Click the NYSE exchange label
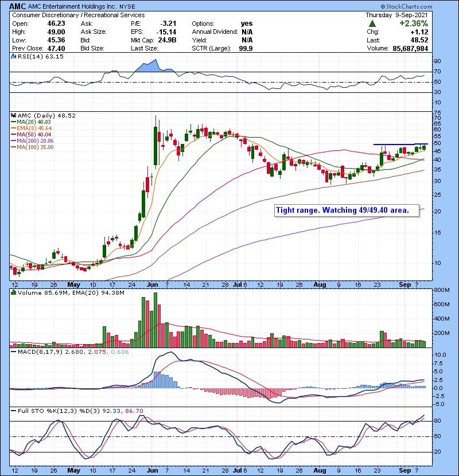 point(127,6)
